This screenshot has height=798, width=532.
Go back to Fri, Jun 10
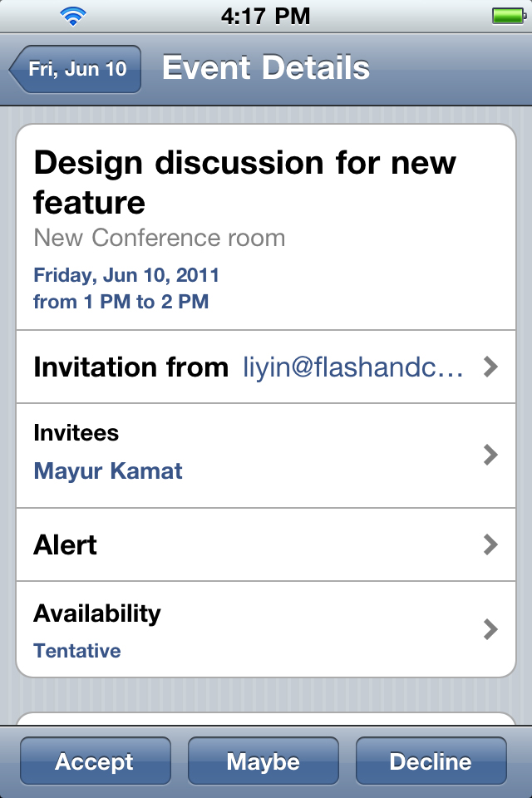[75, 69]
